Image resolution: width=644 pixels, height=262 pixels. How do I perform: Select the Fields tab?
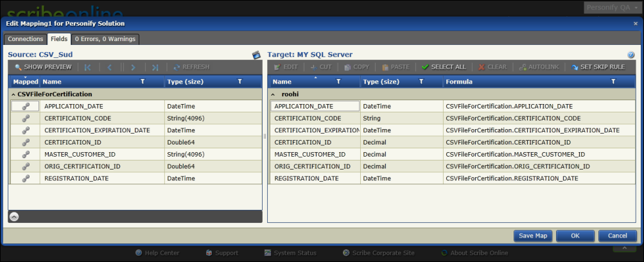coord(59,39)
